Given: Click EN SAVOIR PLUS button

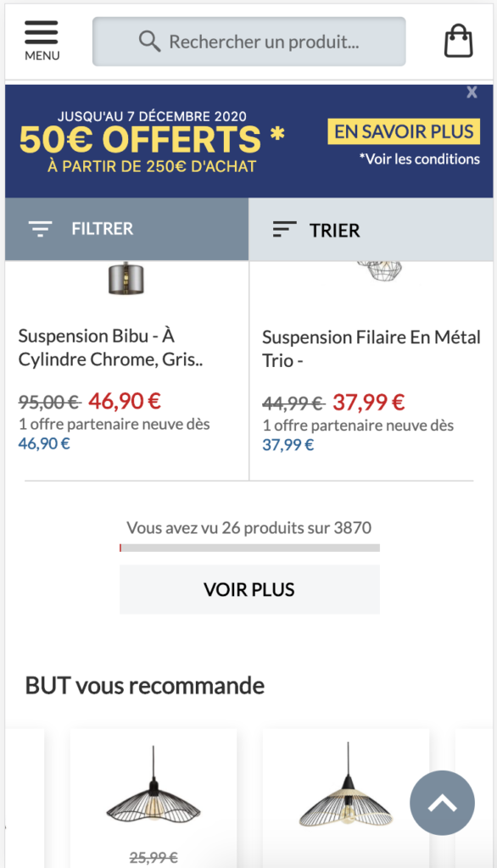Looking at the screenshot, I should (404, 131).
